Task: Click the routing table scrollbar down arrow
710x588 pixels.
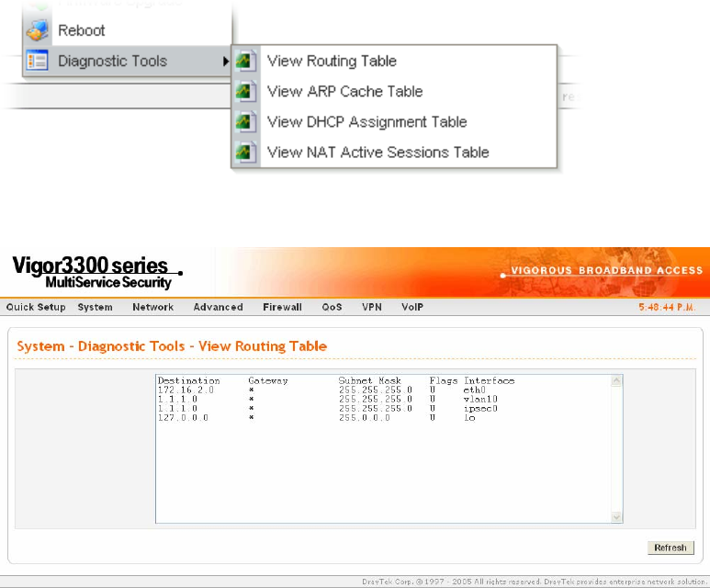Action: pos(616,517)
